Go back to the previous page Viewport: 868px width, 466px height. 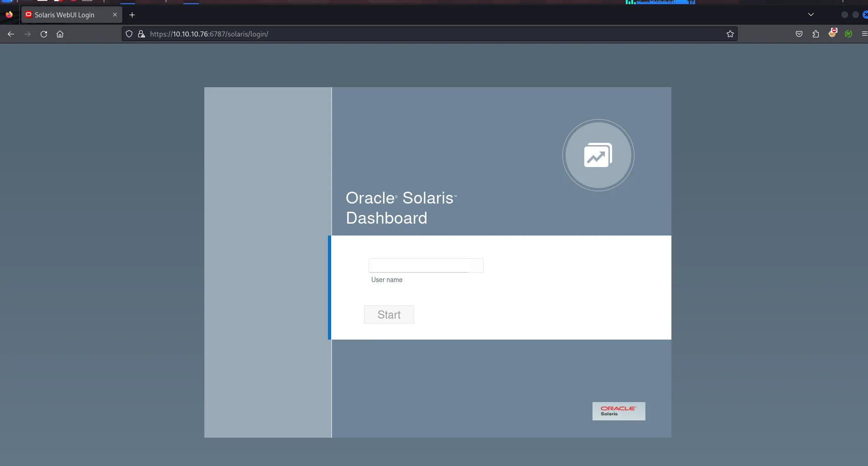(x=11, y=34)
